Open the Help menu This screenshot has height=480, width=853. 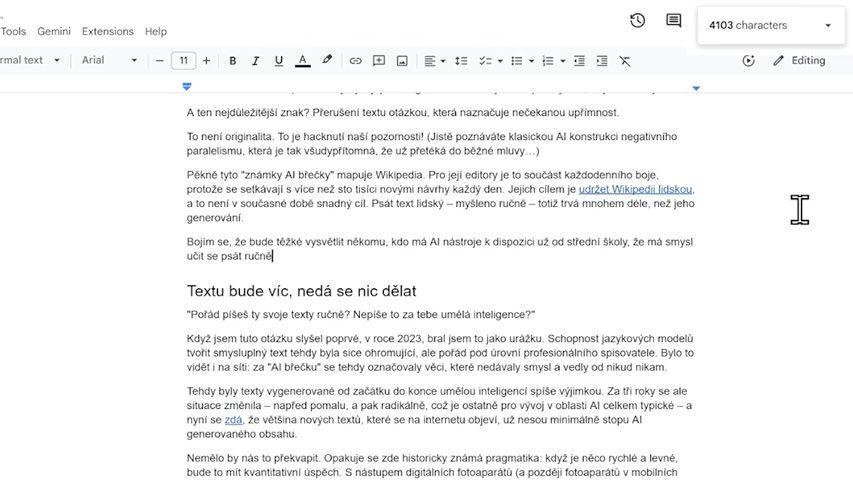click(156, 31)
